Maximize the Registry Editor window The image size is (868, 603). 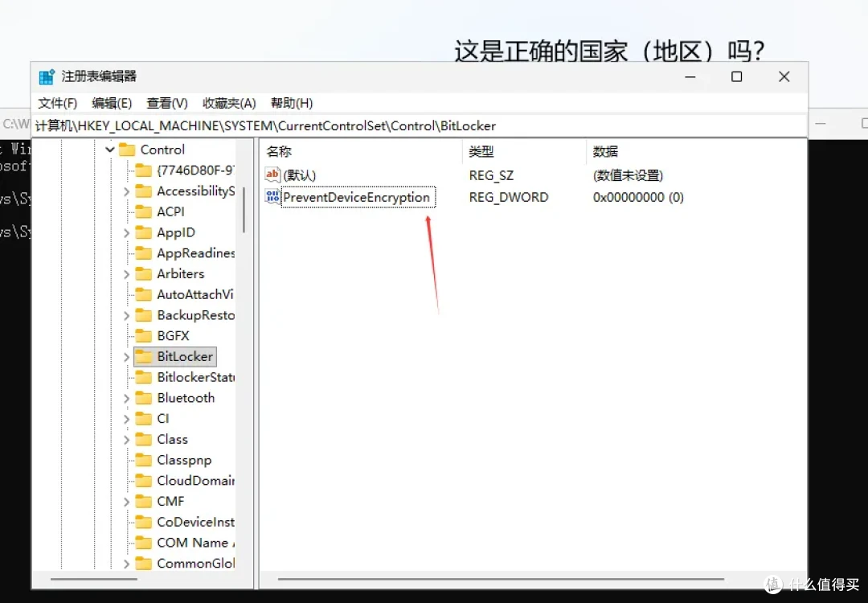pyautogui.click(x=736, y=77)
